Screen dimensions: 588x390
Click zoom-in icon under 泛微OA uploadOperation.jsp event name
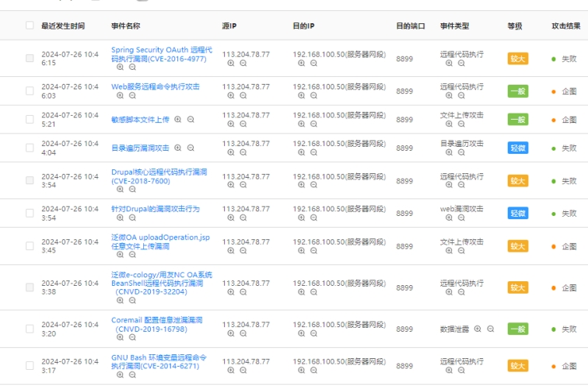pyautogui.click(x=120, y=255)
